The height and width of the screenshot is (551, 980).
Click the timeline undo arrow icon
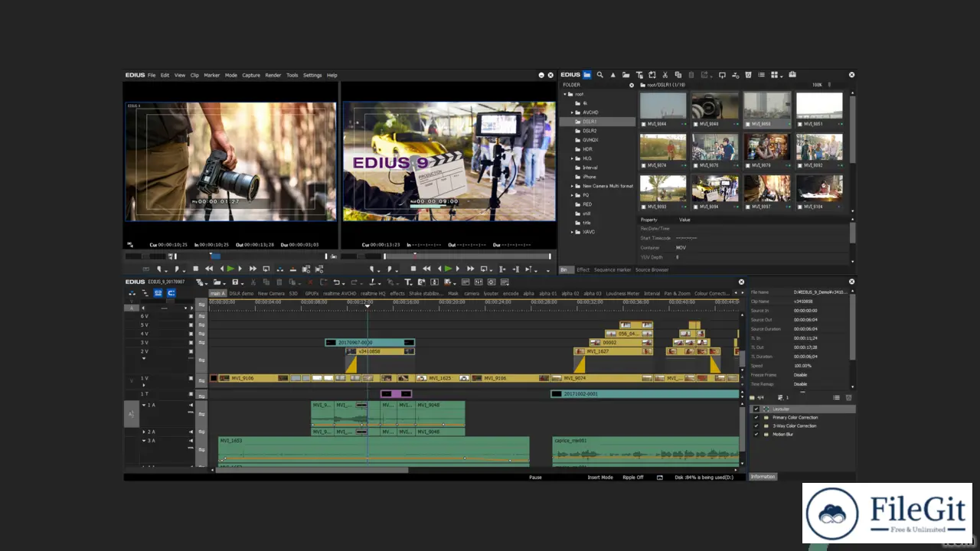pos(336,282)
